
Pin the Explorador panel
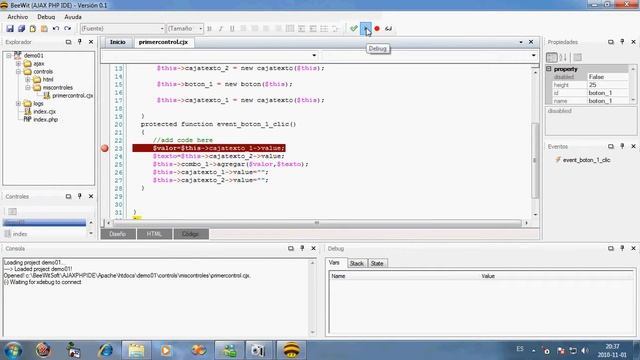pos(80,42)
